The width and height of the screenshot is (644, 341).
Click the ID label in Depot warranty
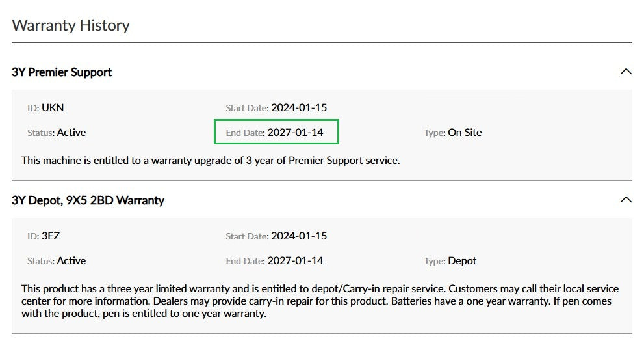point(32,236)
